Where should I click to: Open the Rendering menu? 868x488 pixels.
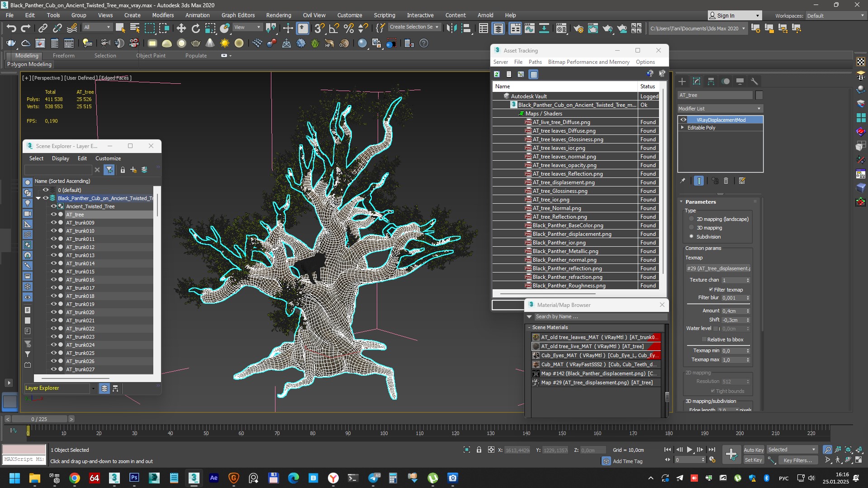(x=279, y=15)
